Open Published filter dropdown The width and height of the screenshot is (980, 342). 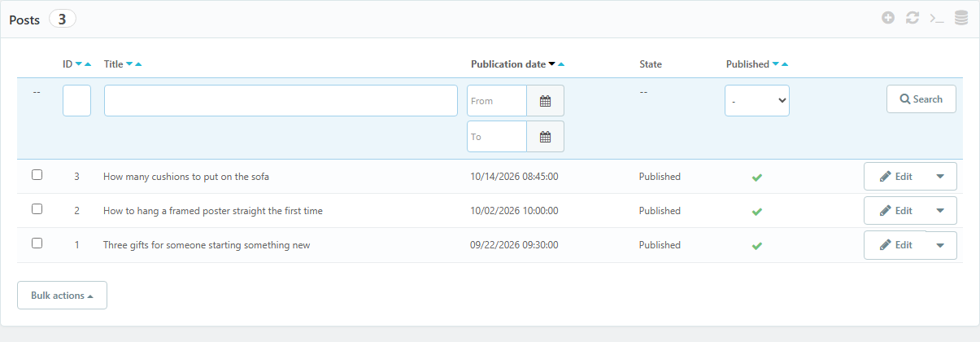coord(757,101)
